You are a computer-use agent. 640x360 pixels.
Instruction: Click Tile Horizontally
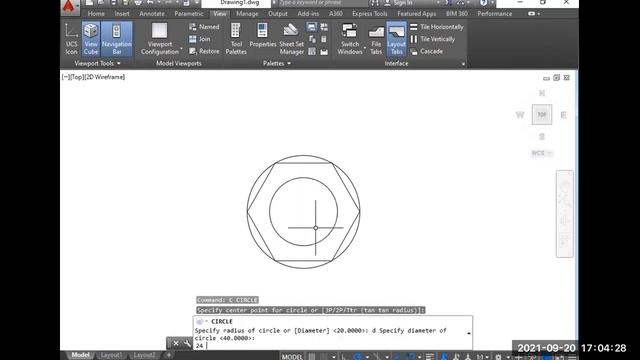click(x=437, y=27)
